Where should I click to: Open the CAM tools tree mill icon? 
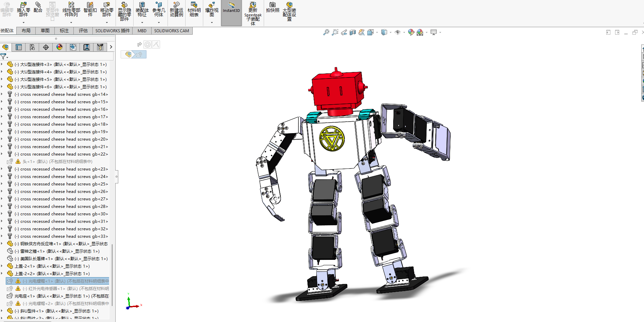tap(100, 47)
